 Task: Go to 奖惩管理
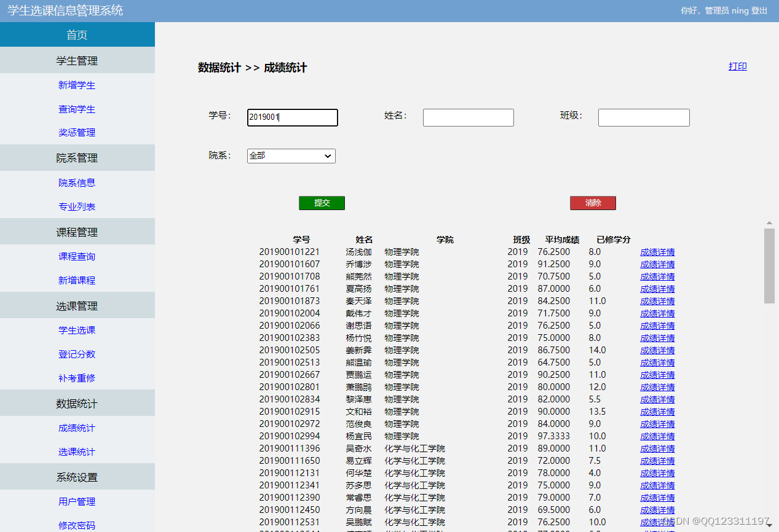[x=77, y=133]
